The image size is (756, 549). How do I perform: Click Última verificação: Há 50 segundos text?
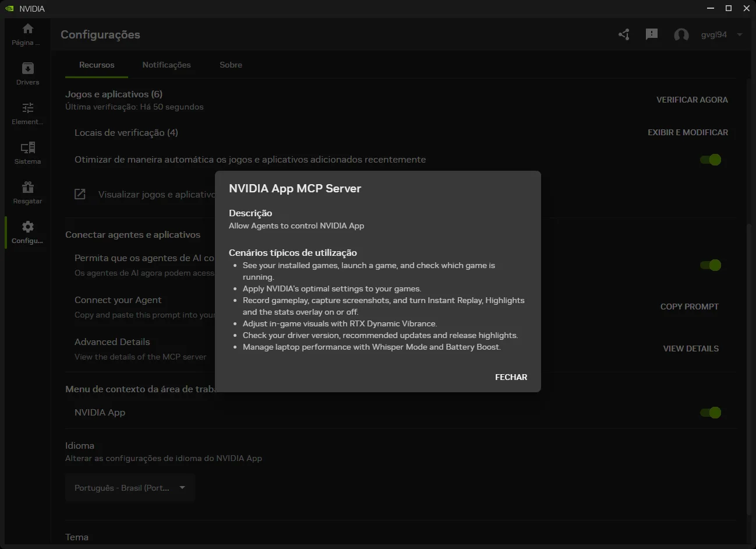pyautogui.click(x=135, y=107)
